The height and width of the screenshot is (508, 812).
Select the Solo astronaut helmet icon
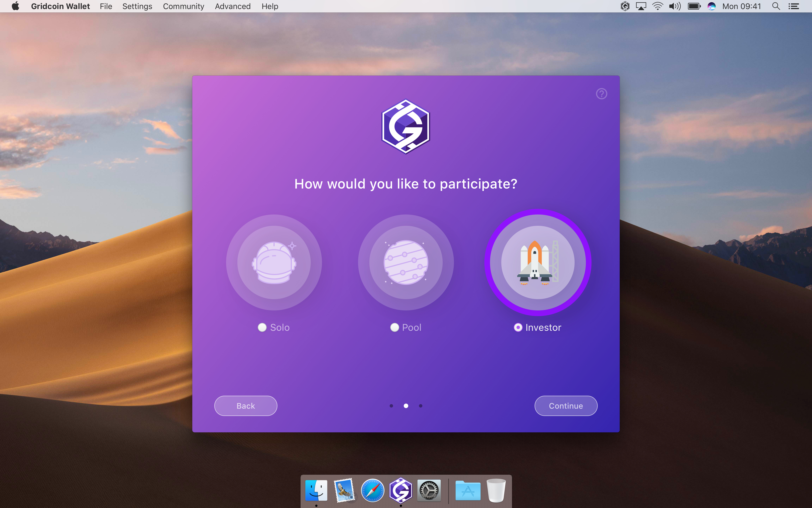(x=274, y=262)
